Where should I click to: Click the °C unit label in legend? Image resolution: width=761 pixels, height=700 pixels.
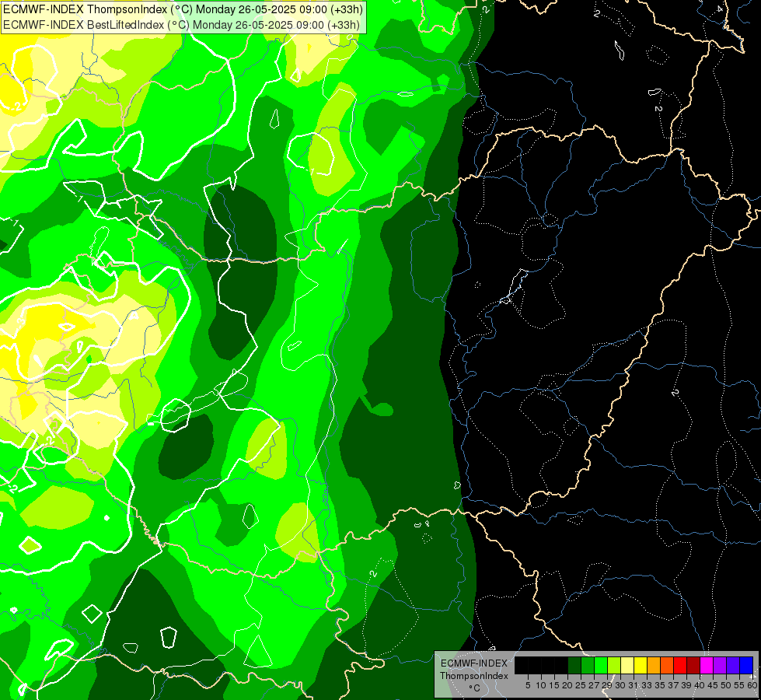pos(475,688)
